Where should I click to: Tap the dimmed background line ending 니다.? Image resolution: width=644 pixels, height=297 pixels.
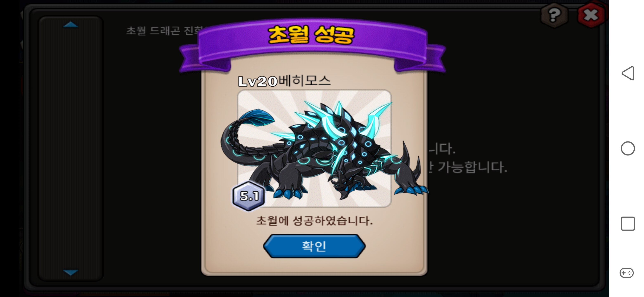click(442, 148)
